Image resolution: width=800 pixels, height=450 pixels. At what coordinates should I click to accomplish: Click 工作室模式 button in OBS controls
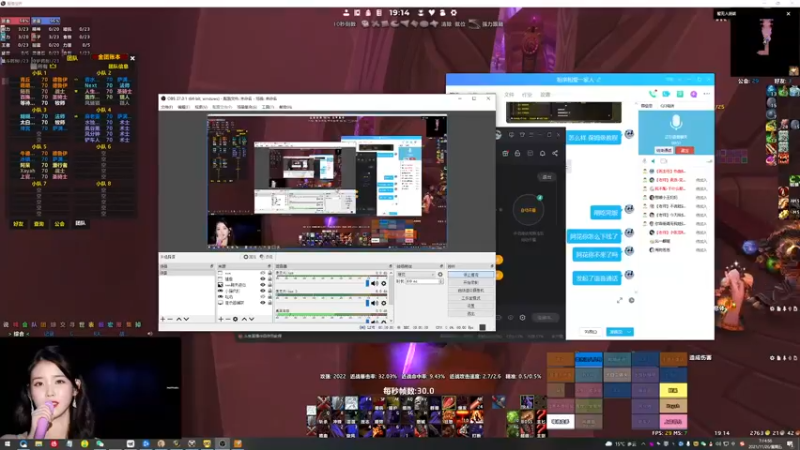point(470,298)
